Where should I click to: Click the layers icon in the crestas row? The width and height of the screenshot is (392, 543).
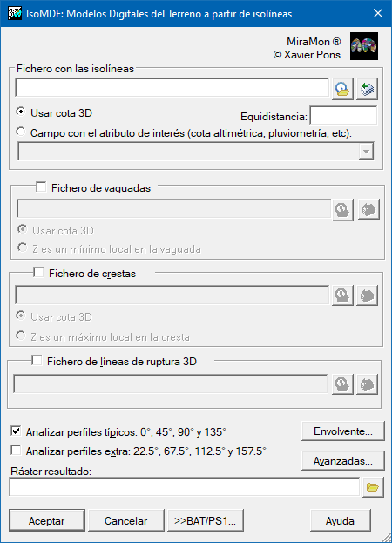click(367, 295)
